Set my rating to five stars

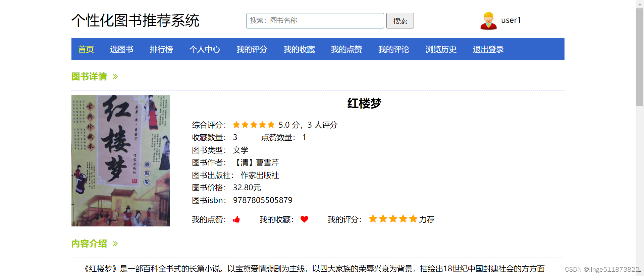click(x=413, y=219)
